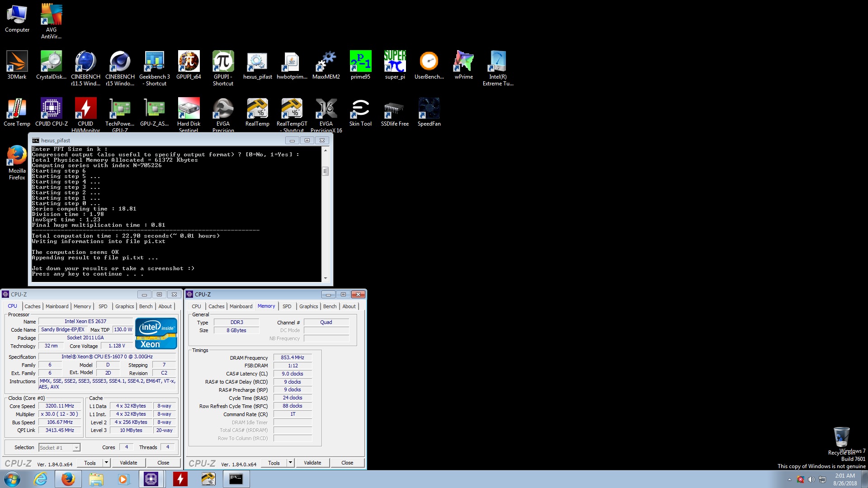
Task: Click Tools button in left CPU-Z window
Action: click(90, 463)
